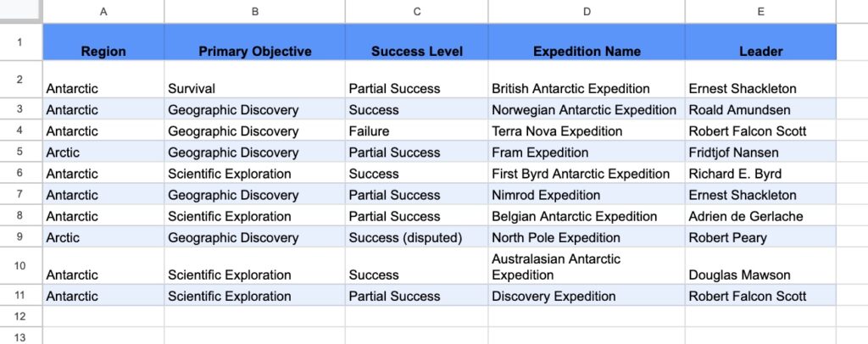Image resolution: width=868 pixels, height=344 pixels.
Task: Select column B header
Action: coord(254,11)
